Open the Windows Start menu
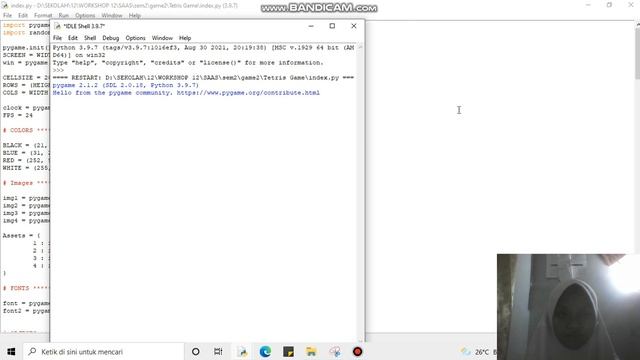 [11, 351]
